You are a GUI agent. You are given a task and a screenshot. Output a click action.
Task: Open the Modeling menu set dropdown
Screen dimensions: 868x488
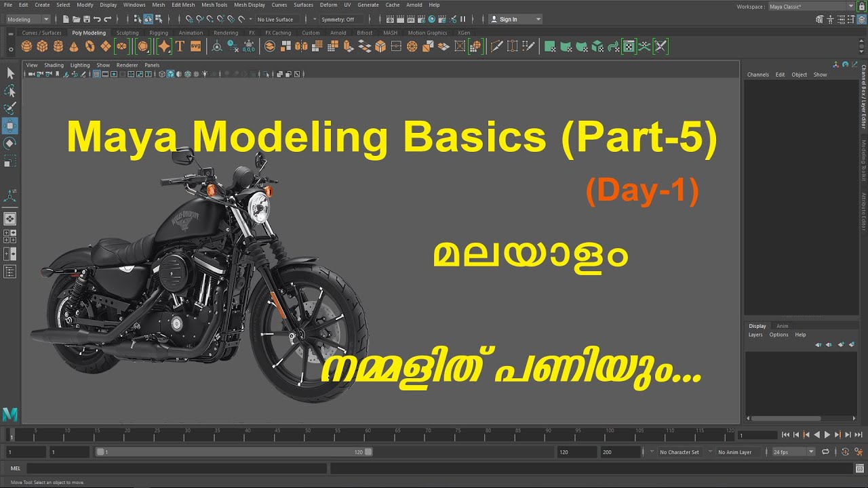(27, 19)
